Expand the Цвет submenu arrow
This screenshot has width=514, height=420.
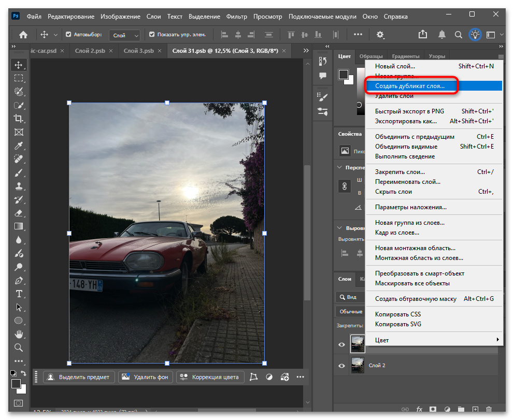[498, 340]
